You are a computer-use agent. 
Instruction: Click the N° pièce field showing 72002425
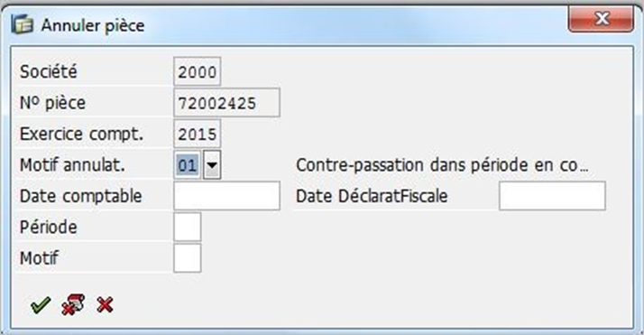tap(226, 102)
